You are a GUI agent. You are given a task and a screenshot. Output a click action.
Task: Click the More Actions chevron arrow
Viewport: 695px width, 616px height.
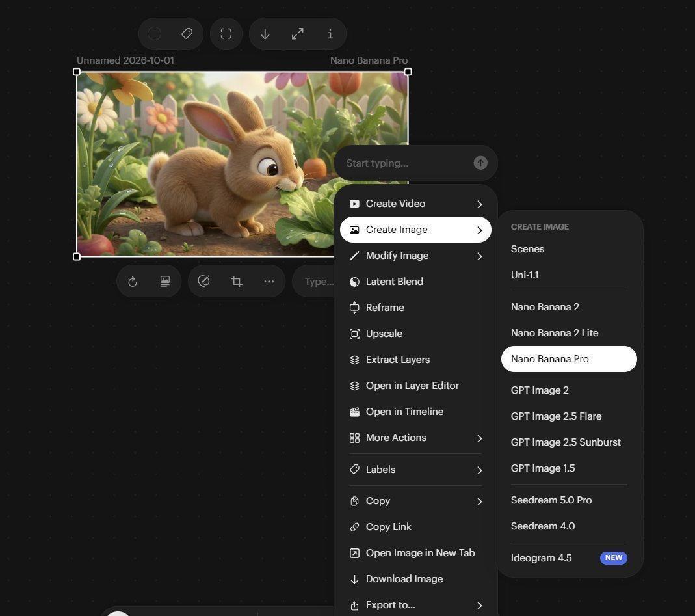click(480, 438)
